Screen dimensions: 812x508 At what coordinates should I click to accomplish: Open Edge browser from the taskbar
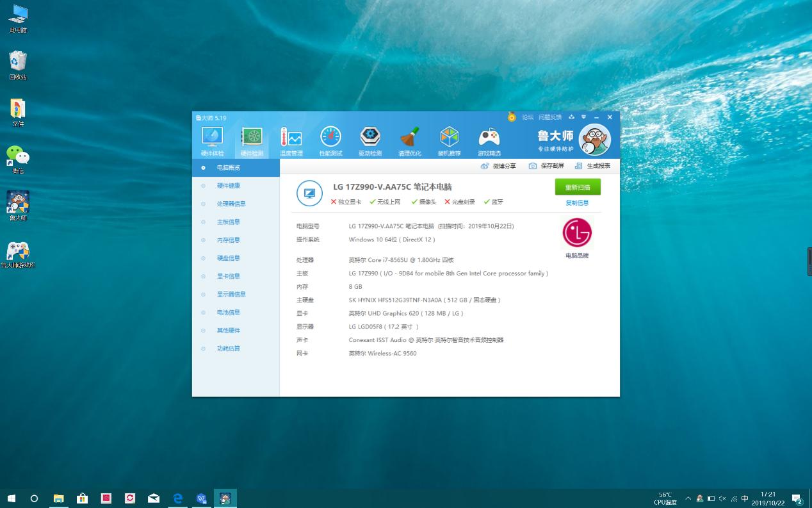178,498
